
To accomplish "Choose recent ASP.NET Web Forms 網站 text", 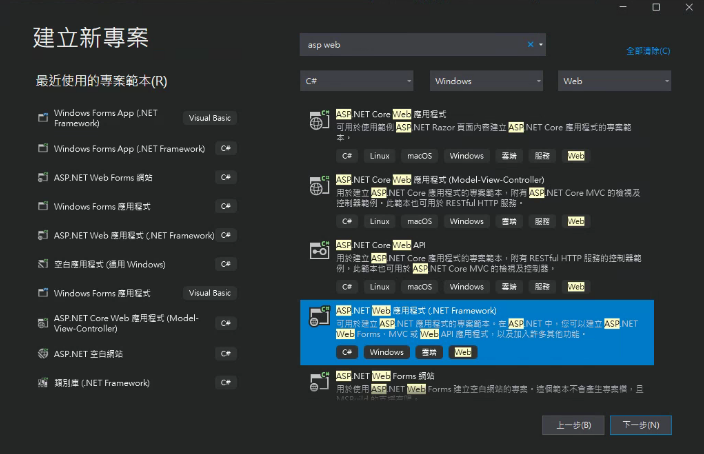I will click(103, 177).
